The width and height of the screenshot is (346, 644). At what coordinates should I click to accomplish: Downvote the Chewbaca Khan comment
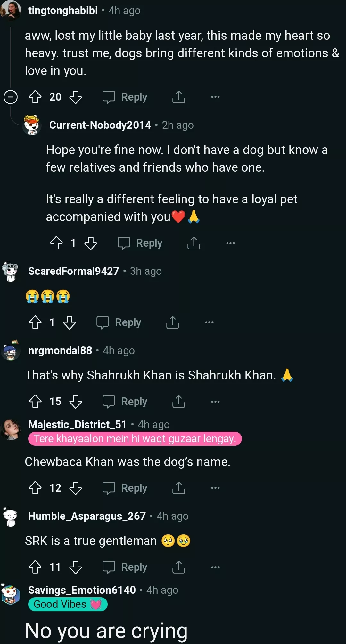[76, 488]
